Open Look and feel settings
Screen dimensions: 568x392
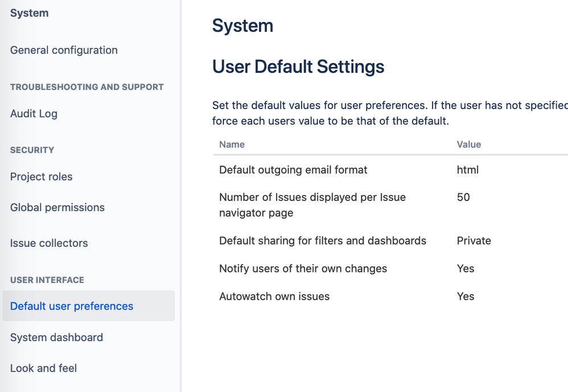(43, 368)
